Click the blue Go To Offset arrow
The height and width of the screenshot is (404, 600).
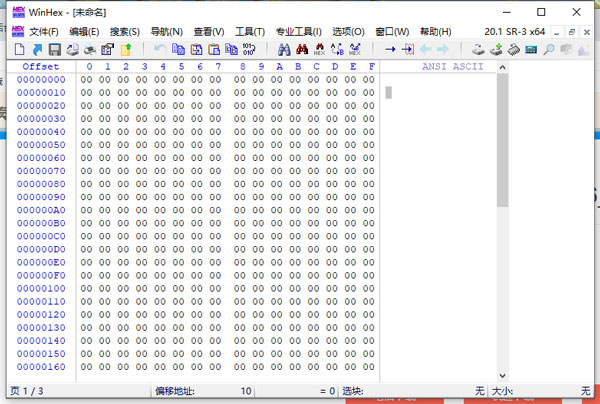pos(391,49)
